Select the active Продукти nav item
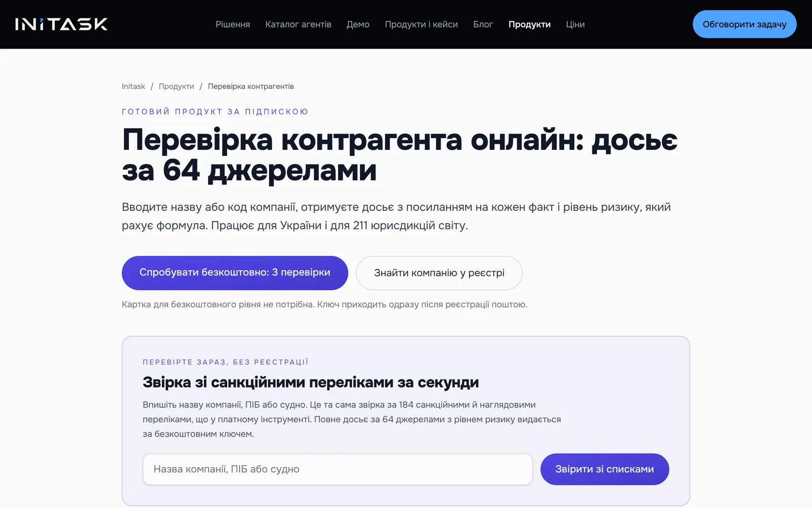The height and width of the screenshot is (508, 812). [529, 24]
